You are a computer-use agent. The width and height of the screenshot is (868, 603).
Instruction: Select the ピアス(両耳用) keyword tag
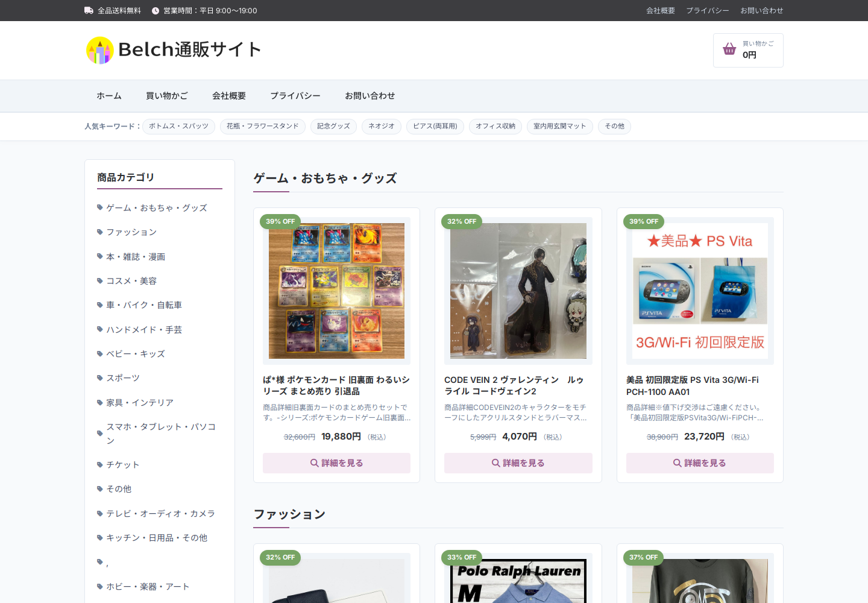coord(435,126)
